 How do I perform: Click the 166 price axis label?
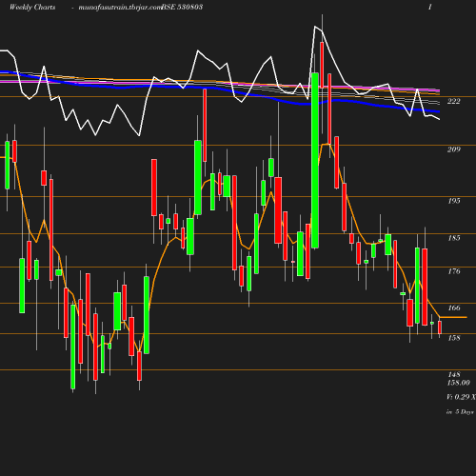coord(454,307)
